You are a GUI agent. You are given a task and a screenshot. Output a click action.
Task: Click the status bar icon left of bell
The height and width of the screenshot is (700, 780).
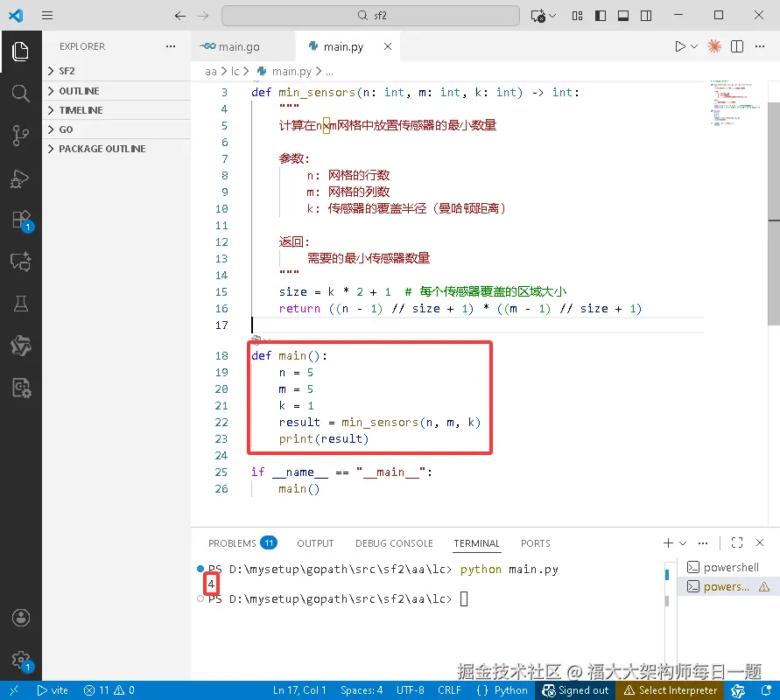coord(738,690)
